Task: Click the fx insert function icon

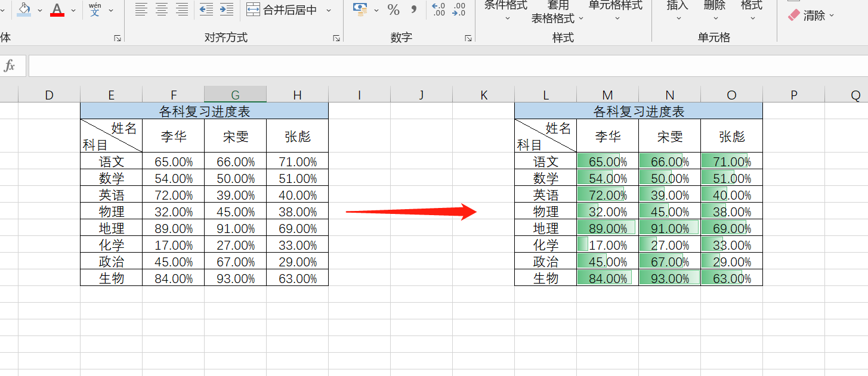Action: (x=10, y=66)
